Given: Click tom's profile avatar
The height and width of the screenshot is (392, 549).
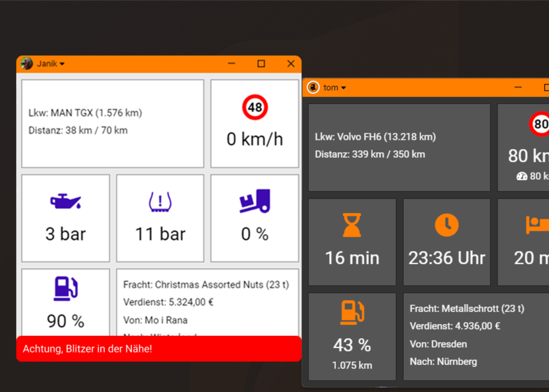Looking at the screenshot, I should point(313,87).
